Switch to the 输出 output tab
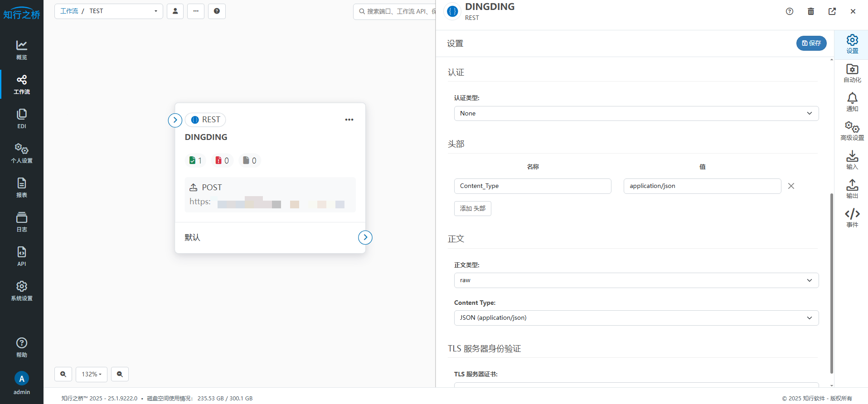Viewport: 868px width, 404px height. (x=852, y=189)
